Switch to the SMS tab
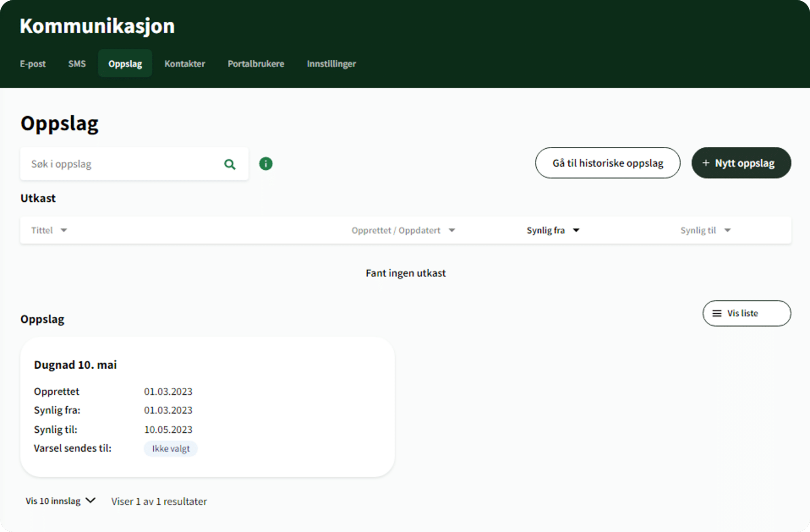Screen dimensions: 810x532 77,64
